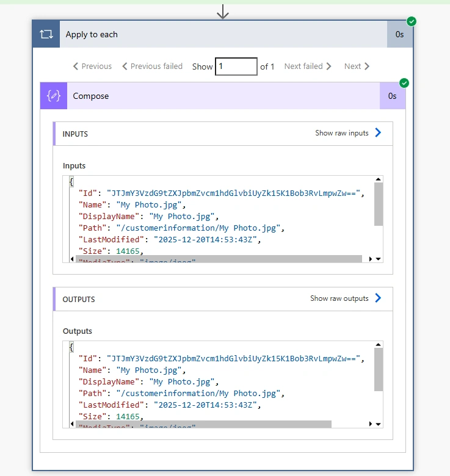Click the Id value in Inputs JSON
The width and height of the screenshot is (450, 476).
point(233,193)
